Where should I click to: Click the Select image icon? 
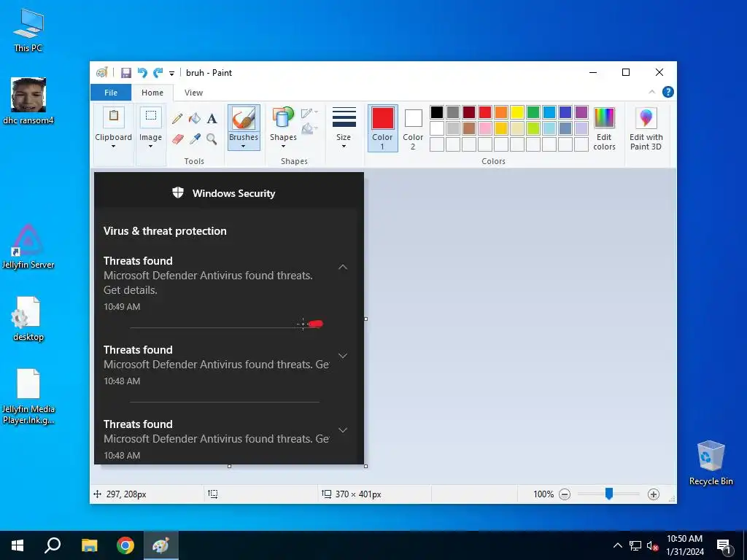(150, 117)
